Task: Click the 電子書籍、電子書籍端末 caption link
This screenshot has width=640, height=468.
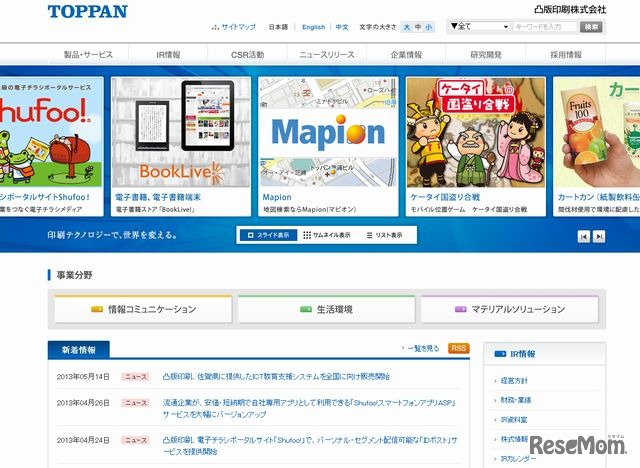Action: point(158,197)
